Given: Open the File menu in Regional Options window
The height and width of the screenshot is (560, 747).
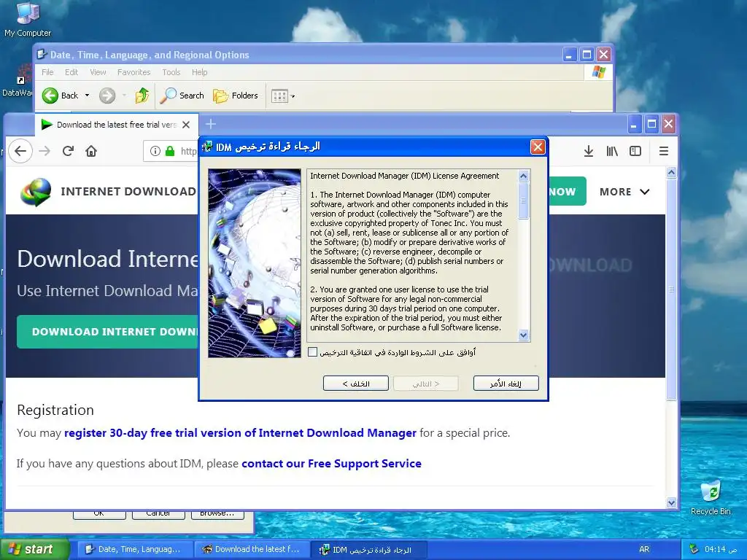Looking at the screenshot, I should 47,72.
